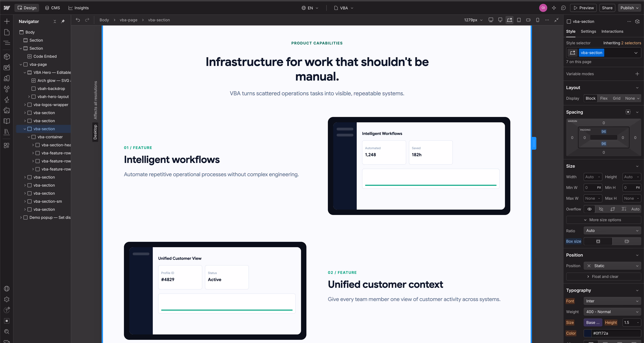Collapse the vba-container tree item
This screenshot has height=343, width=644.
coord(29,137)
